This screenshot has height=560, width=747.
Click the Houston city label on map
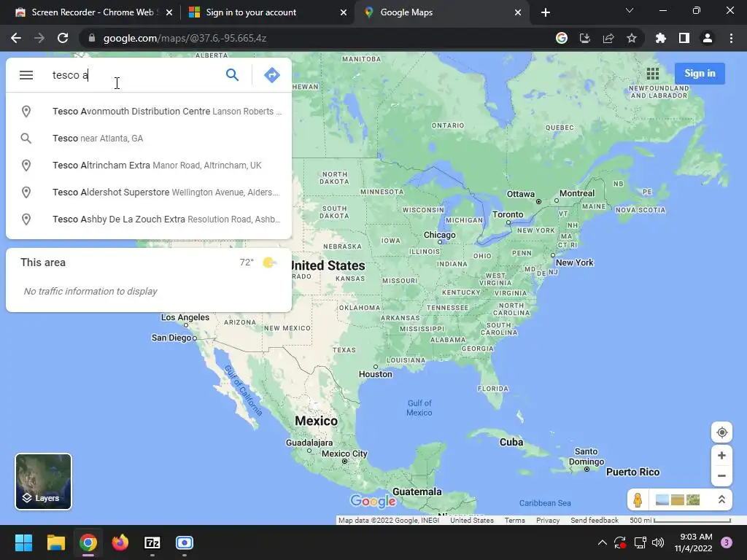coord(376,374)
